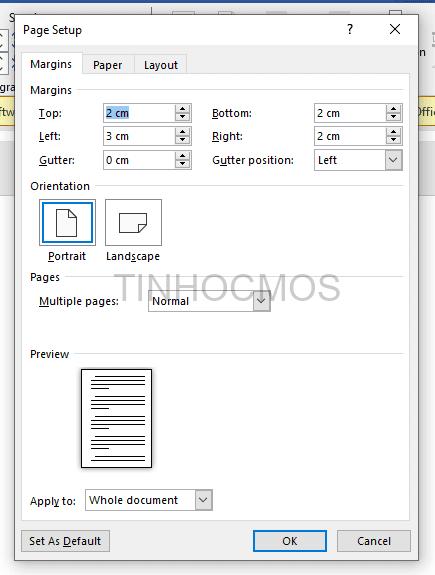
Task: Decrease the Left margin with down arrow
Action: point(182,140)
